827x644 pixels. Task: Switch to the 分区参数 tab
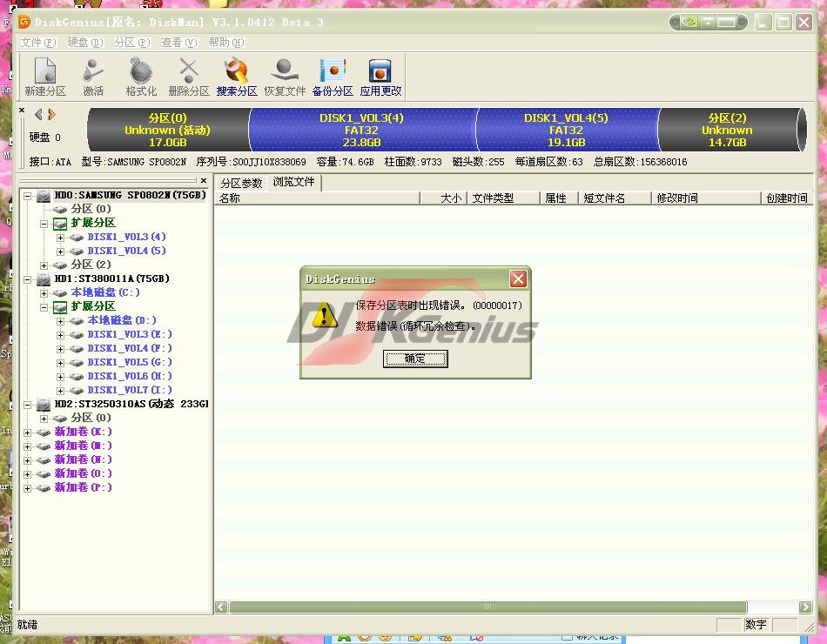pos(241,183)
